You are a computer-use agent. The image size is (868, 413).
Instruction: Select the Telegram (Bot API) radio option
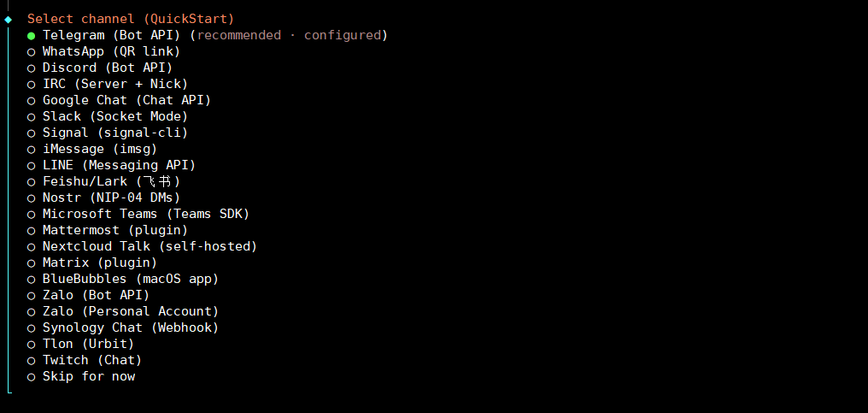click(x=32, y=35)
